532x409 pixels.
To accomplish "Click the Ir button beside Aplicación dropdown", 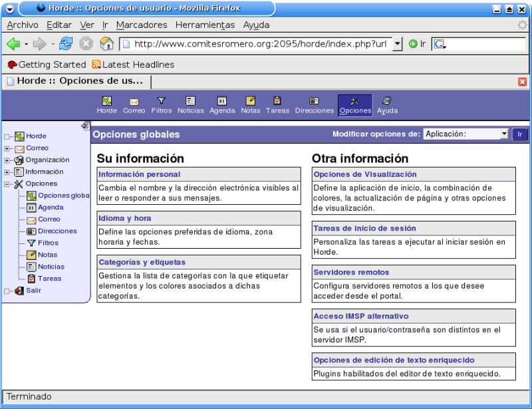I will coord(519,134).
